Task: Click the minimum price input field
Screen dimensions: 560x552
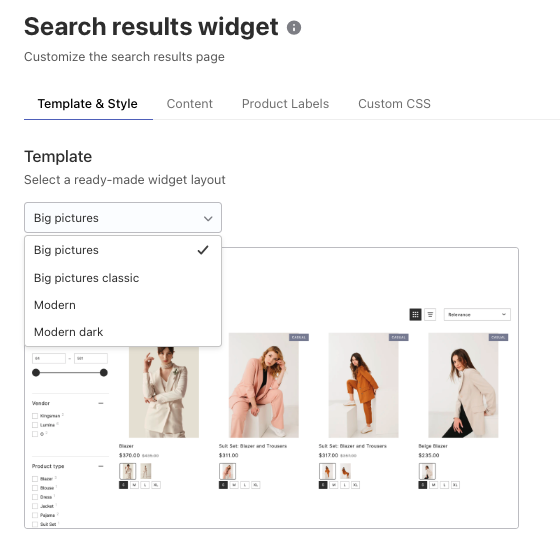Action: coord(49,358)
